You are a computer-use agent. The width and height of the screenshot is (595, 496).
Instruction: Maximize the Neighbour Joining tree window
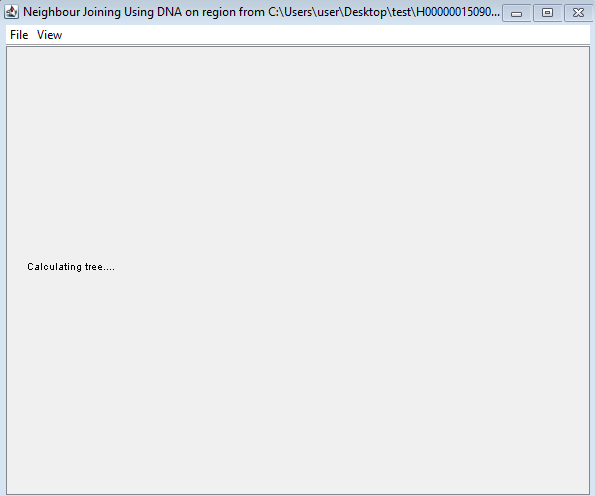click(x=547, y=13)
